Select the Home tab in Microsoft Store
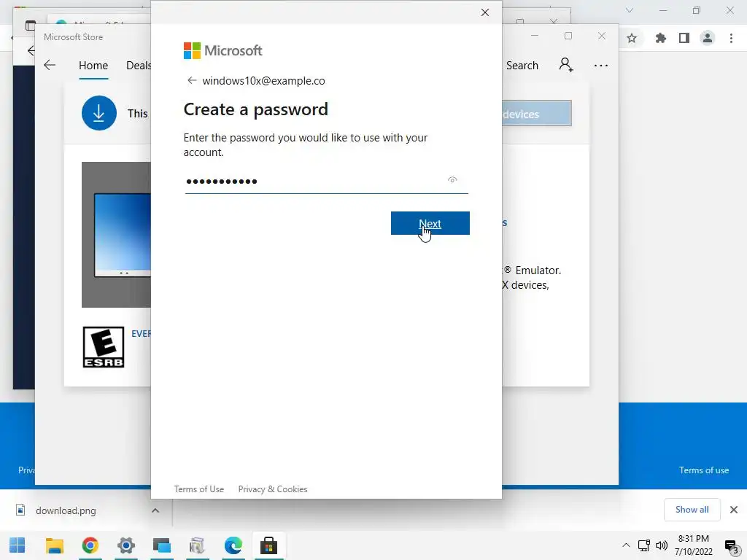The width and height of the screenshot is (747, 560). click(x=93, y=65)
